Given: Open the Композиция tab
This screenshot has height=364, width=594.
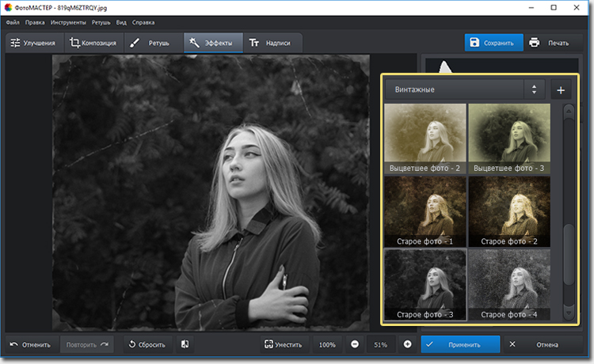Looking at the screenshot, I should 93,43.
